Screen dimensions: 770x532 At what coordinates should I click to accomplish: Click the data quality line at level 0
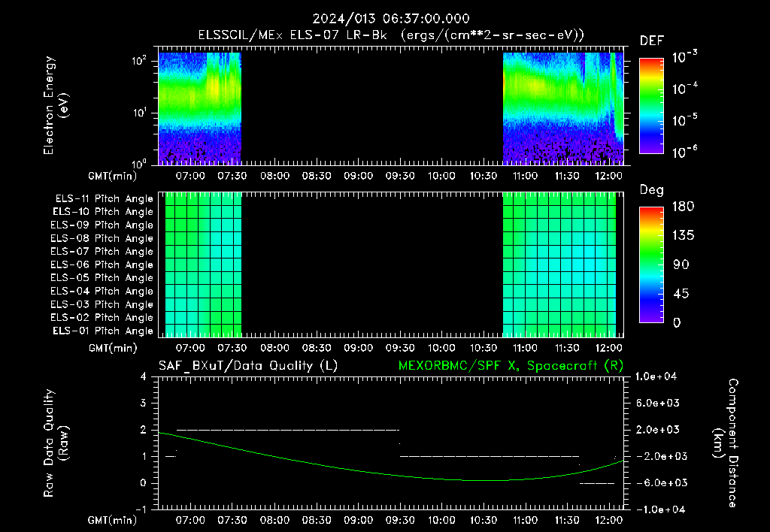[x=597, y=483]
